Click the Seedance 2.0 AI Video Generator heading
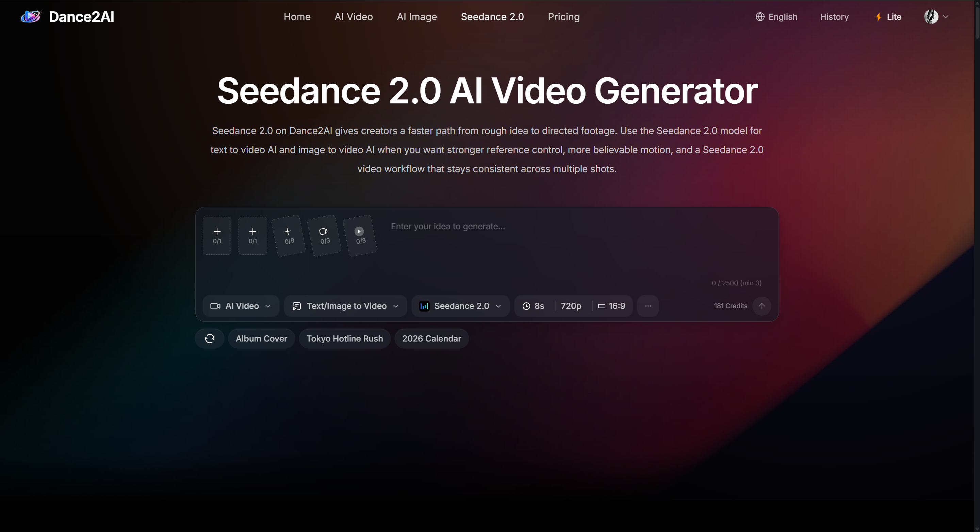This screenshot has height=532, width=980. point(487,91)
